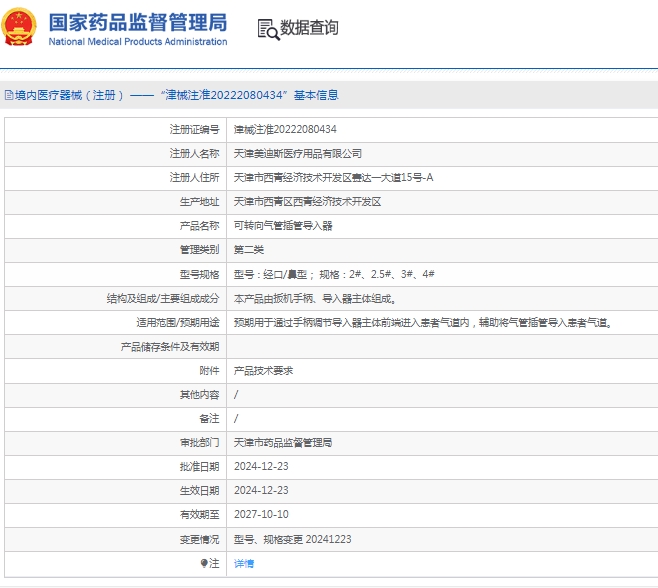This screenshot has width=658, height=588.
Task: Select 天津美迪斯医疗用品有限公司 cell
Action: (x=298, y=154)
